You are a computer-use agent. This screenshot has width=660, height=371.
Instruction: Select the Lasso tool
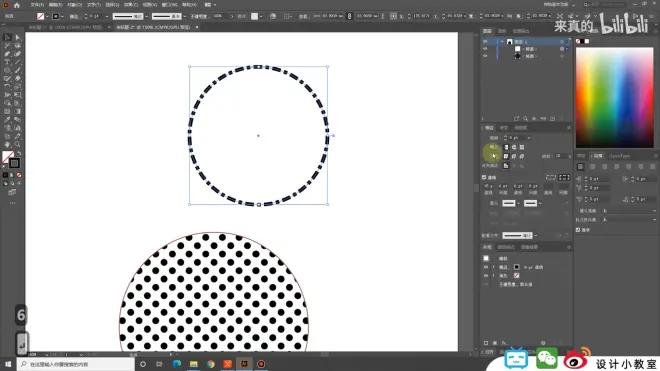click(x=18, y=45)
